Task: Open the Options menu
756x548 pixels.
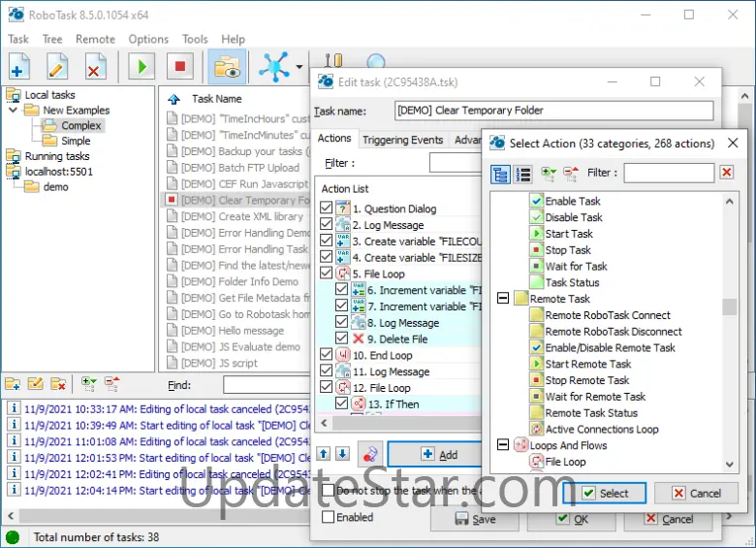Action: click(148, 39)
